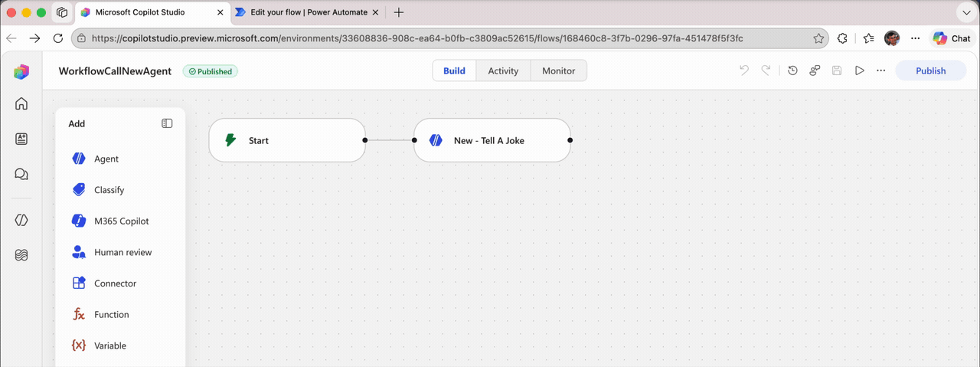Select the Start node on canvas

point(287,140)
